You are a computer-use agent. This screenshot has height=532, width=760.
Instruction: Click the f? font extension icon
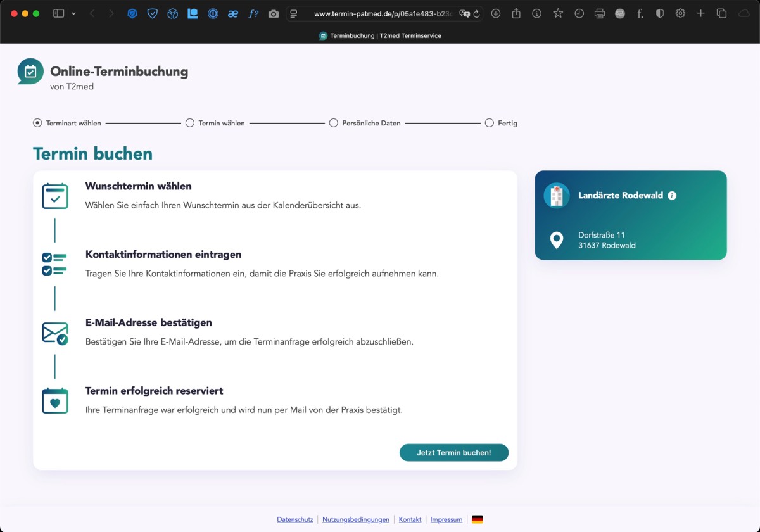click(x=253, y=13)
